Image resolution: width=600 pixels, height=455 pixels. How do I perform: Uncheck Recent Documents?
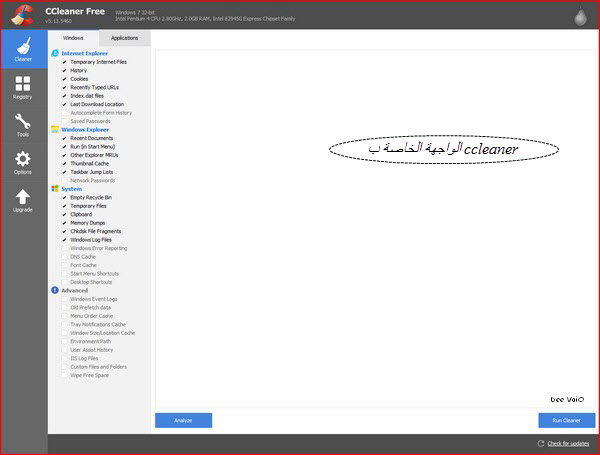pos(64,138)
